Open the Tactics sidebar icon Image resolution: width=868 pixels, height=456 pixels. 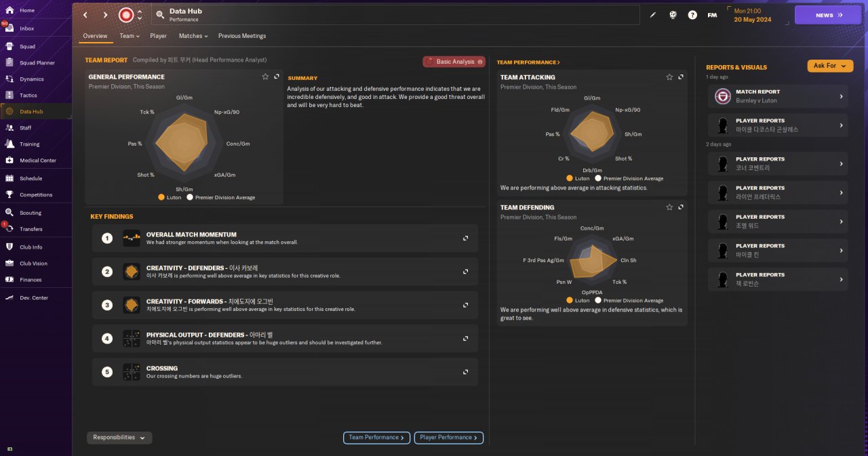[9, 96]
